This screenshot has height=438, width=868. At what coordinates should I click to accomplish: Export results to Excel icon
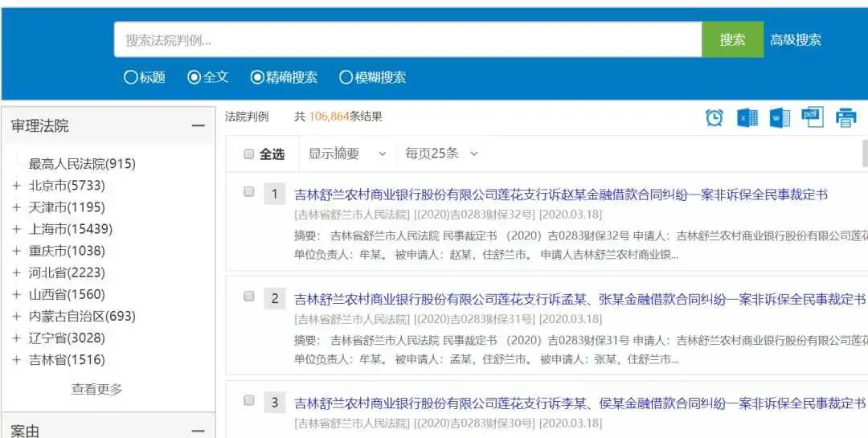click(x=747, y=117)
